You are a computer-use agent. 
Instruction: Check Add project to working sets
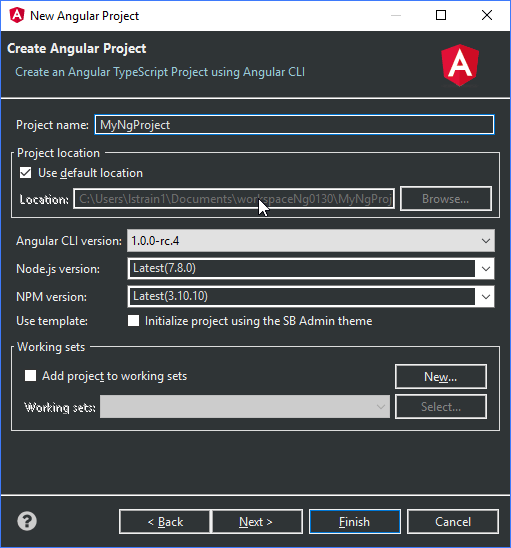(30, 376)
